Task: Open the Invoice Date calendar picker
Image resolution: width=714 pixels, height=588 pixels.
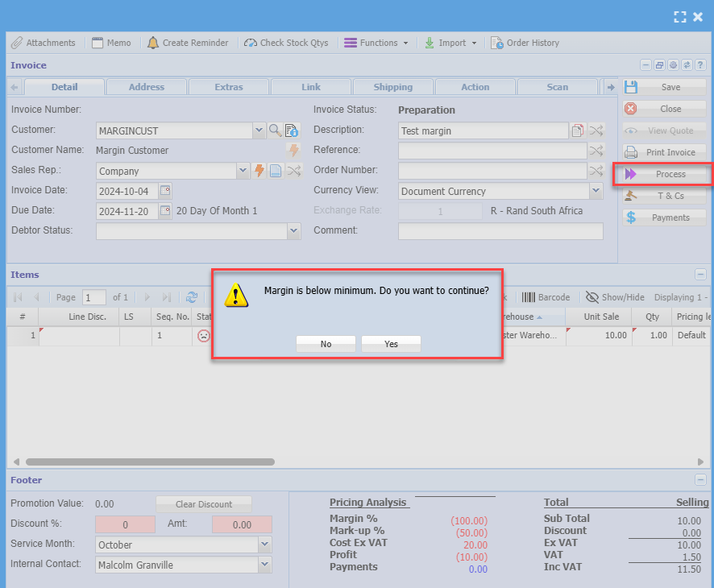Action: [165, 191]
